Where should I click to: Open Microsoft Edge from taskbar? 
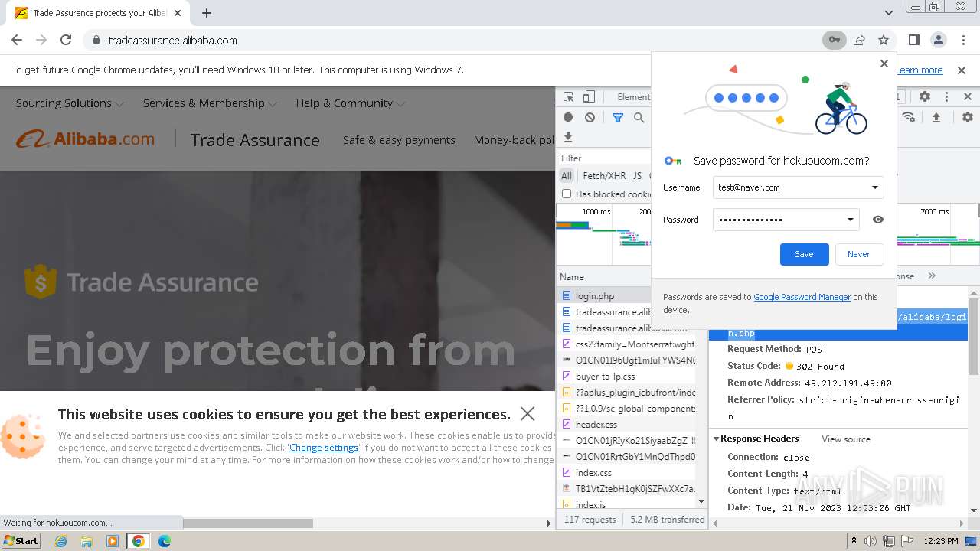coord(165,541)
